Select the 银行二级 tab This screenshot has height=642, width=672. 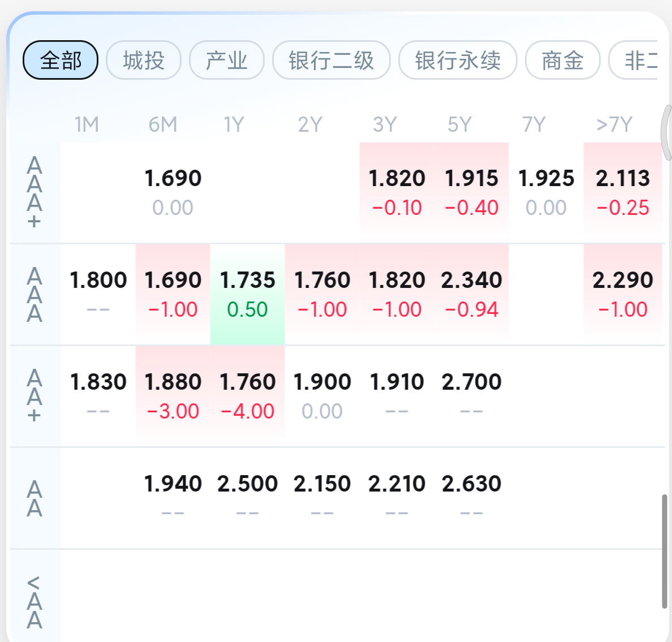point(331,60)
